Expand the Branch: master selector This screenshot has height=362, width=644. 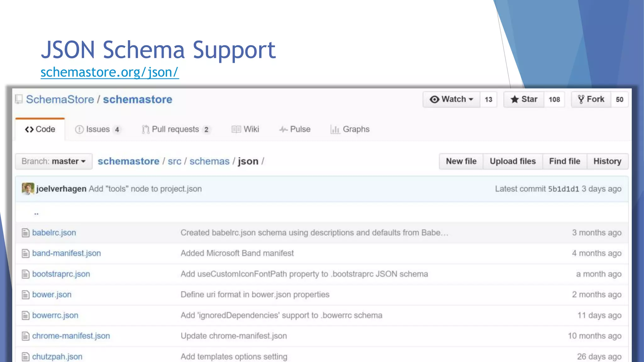(54, 161)
